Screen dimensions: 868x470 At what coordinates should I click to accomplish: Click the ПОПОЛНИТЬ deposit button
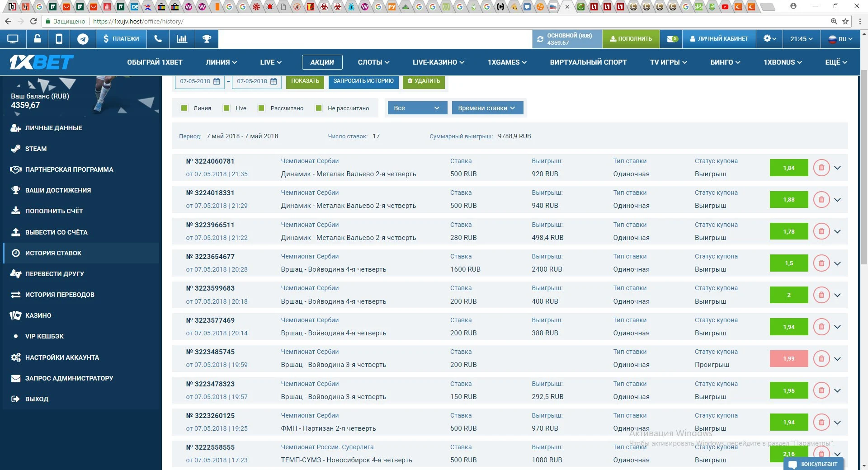click(631, 39)
